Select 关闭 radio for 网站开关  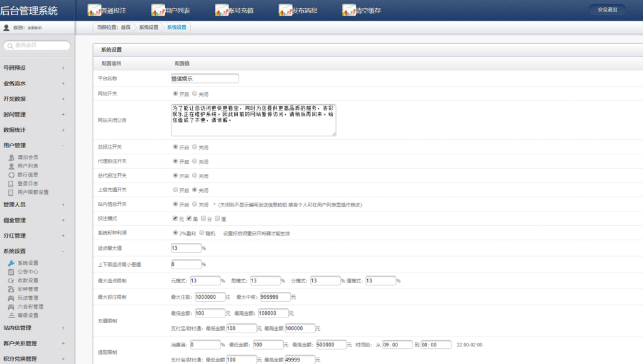(x=195, y=94)
